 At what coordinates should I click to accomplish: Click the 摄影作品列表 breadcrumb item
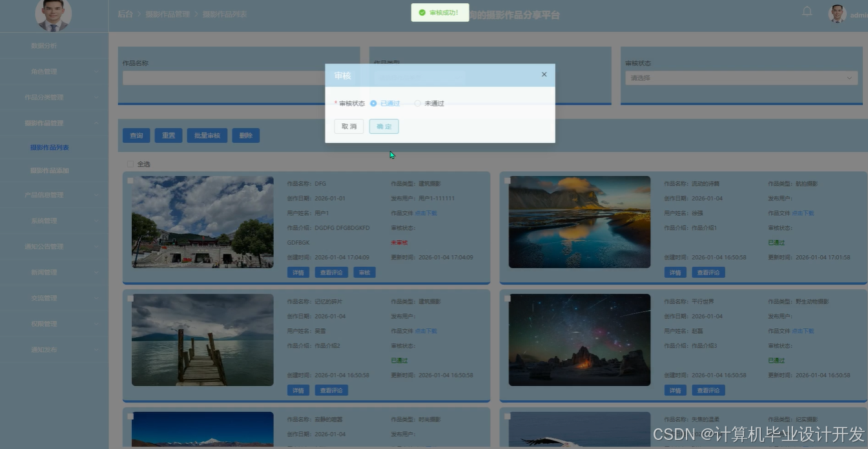225,14
